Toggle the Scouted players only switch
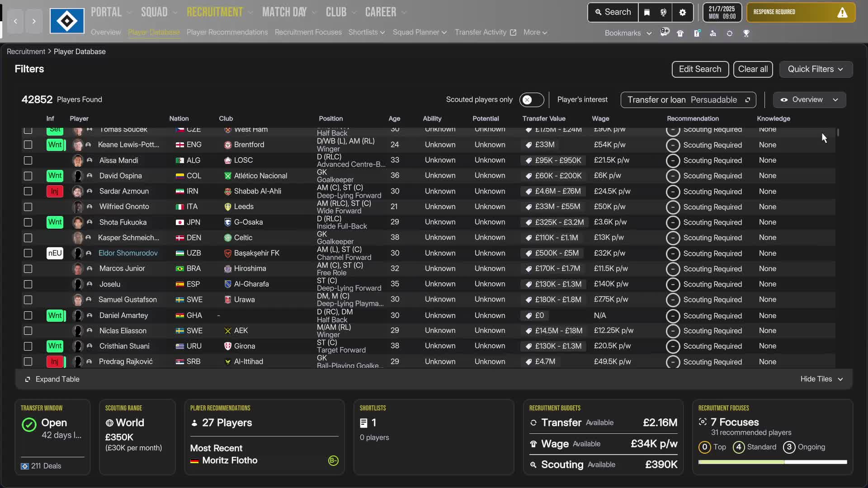The image size is (868, 488). [x=531, y=100]
